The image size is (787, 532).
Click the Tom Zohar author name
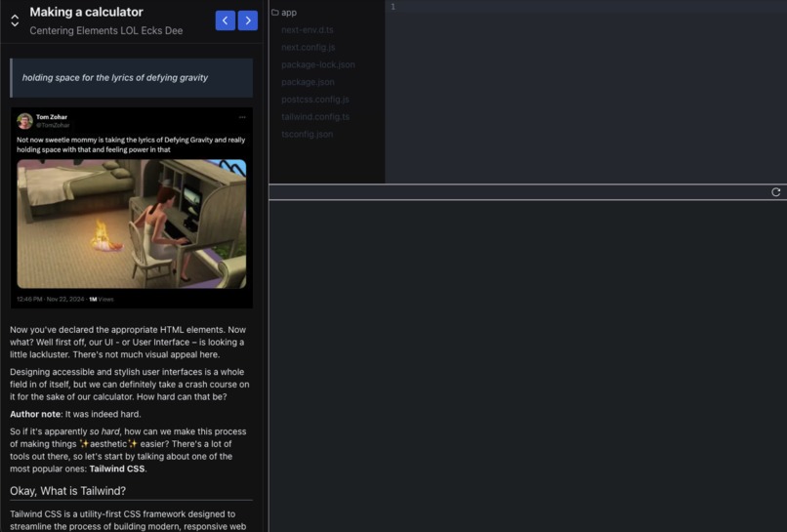coord(52,117)
